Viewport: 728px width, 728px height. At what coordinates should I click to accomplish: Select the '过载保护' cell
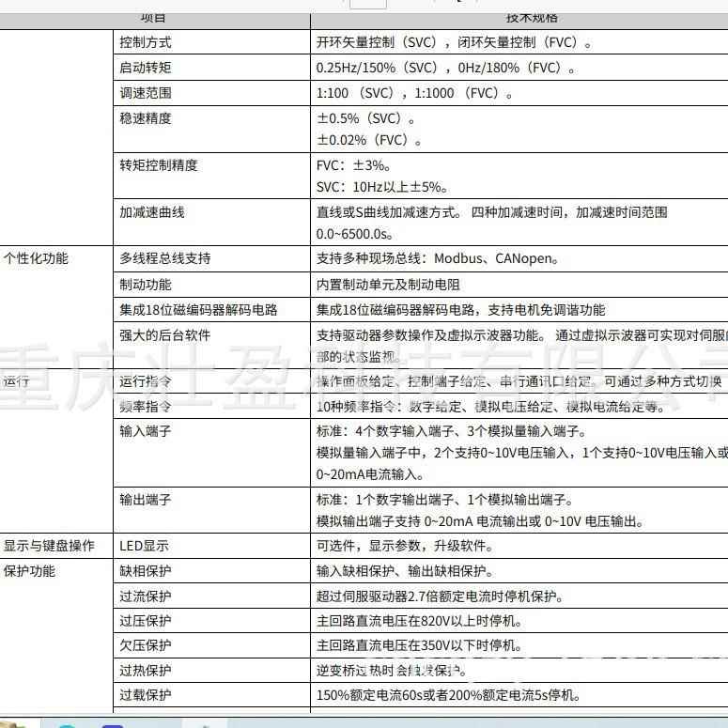[211, 695]
